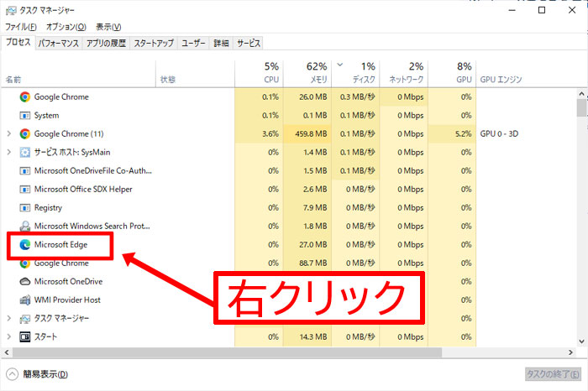Click the Microsoft Edge process icon

pos(24,244)
